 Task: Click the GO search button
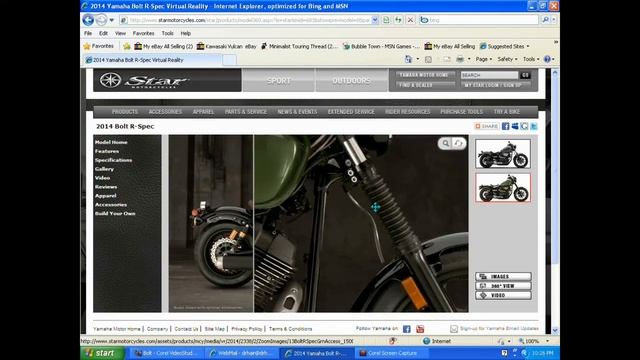point(525,75)
